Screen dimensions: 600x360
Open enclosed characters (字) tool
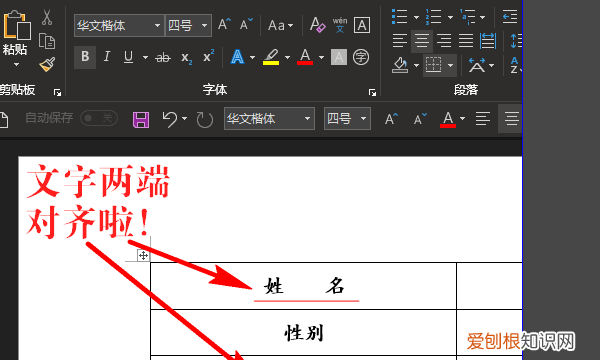(361, 57)
